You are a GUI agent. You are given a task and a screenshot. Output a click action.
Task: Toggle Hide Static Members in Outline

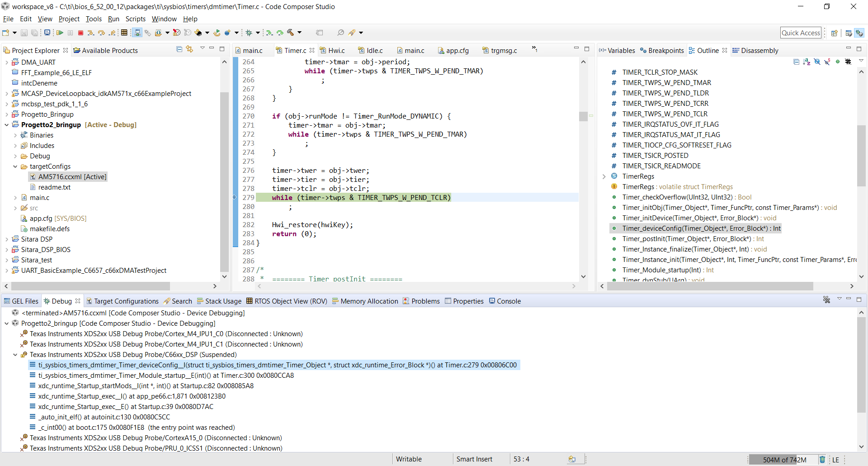pyautogui.click(x=827, y=62)
